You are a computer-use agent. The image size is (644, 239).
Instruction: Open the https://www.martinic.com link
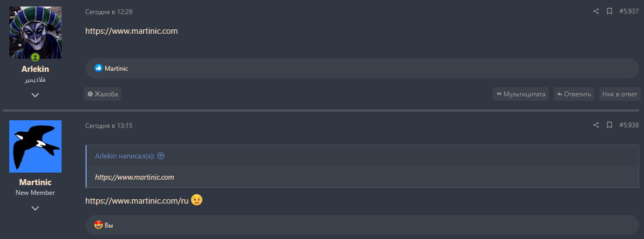(x=132, y=31)
